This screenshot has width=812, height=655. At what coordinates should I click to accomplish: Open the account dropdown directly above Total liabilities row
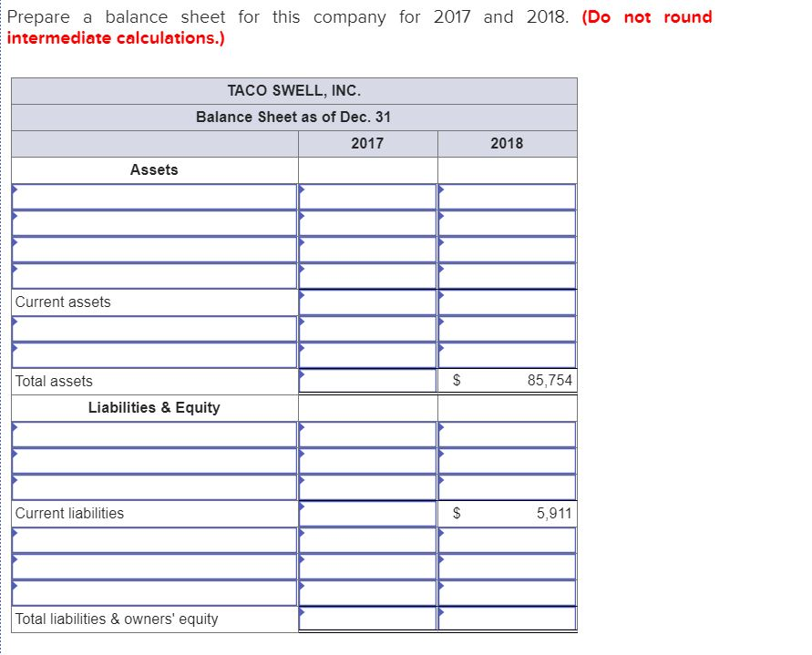click(154, 593)
